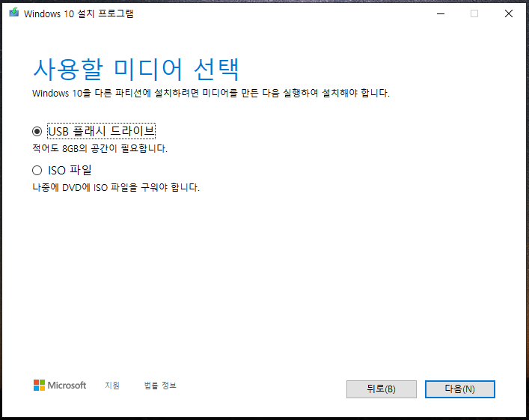Screen dimensions: 529x420
Task: Minimize the Windows 10 설치 프로그램 window
Action: (441, 13)
